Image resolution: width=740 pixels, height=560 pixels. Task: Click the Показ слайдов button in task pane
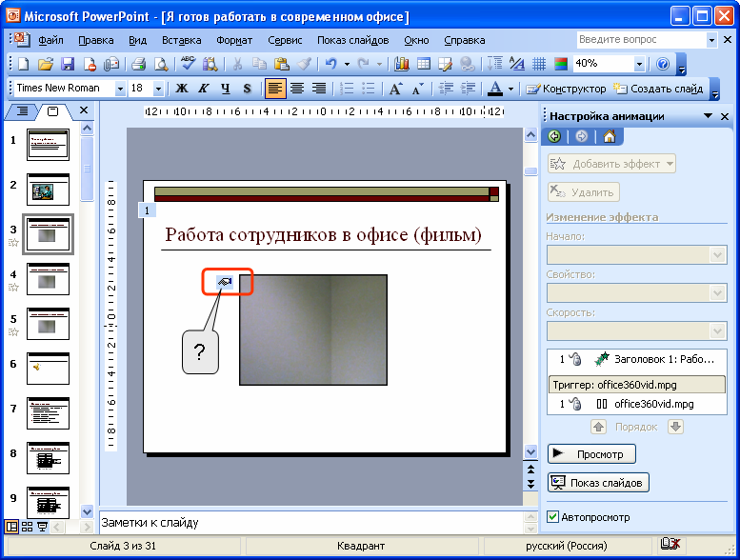click(x=598, y=483)
